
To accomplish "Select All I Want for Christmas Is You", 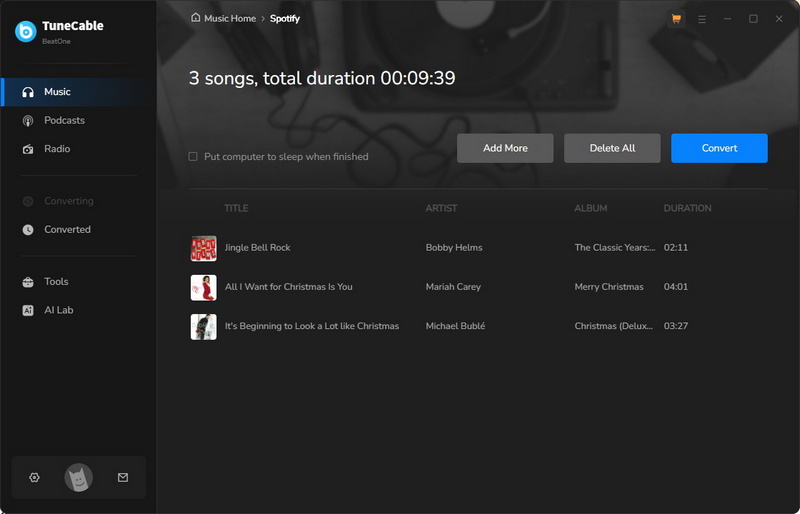I will point(289,287).
